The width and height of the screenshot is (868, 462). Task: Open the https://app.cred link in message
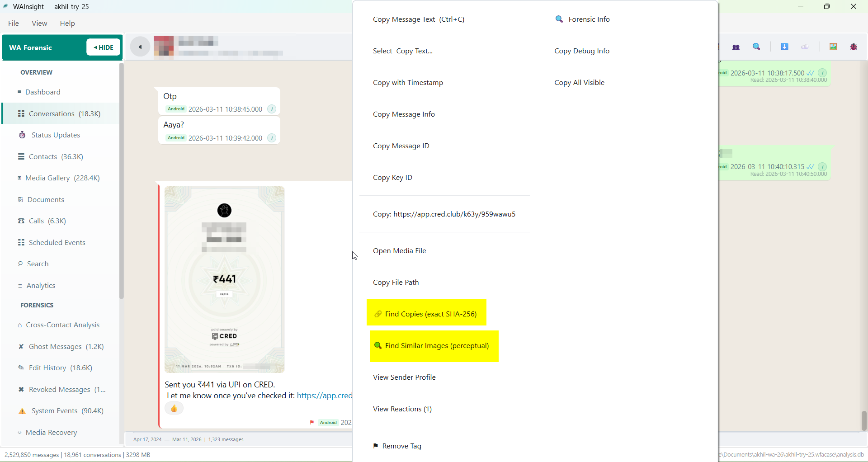(325, 396)
